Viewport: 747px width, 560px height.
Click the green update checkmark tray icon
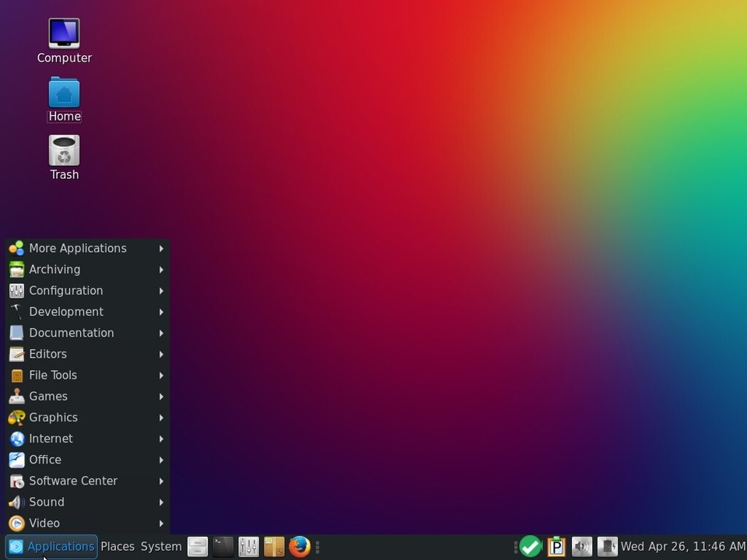(530, 546)
